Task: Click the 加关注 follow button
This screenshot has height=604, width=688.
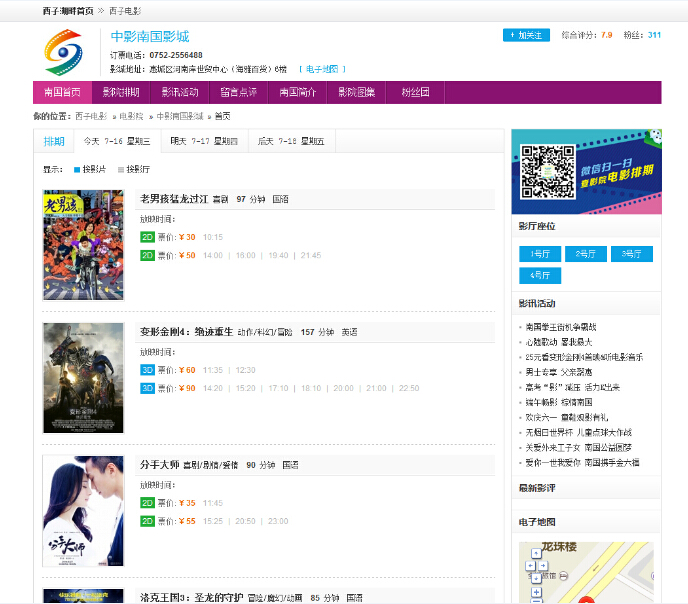Action: click(526, 35)
